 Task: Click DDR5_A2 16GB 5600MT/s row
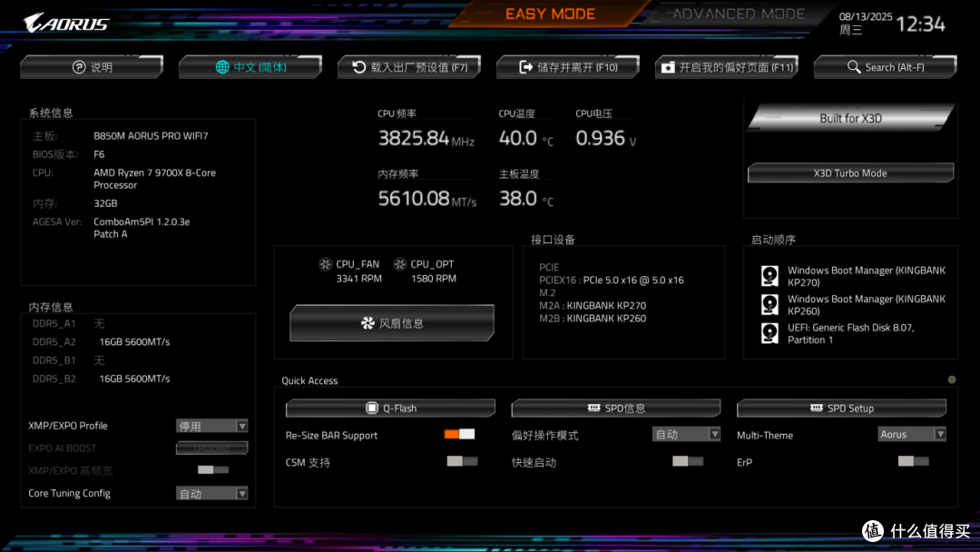(x=102, y=342)
